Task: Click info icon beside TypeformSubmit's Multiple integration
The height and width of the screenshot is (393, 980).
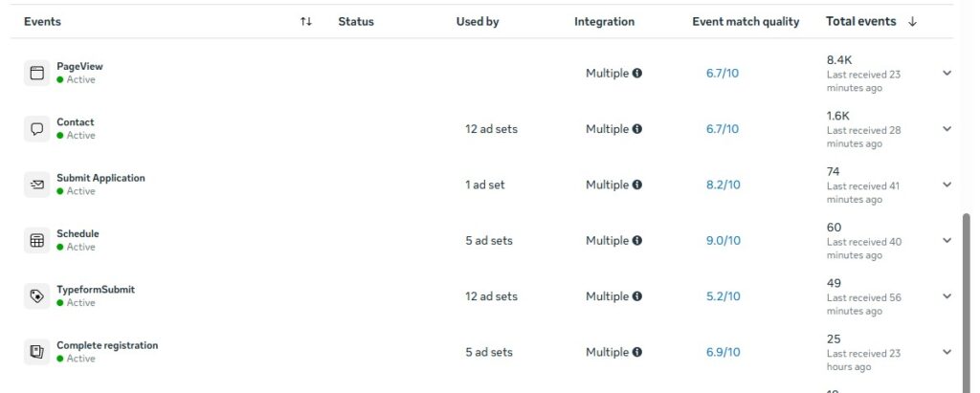Action: click(637, 296)
